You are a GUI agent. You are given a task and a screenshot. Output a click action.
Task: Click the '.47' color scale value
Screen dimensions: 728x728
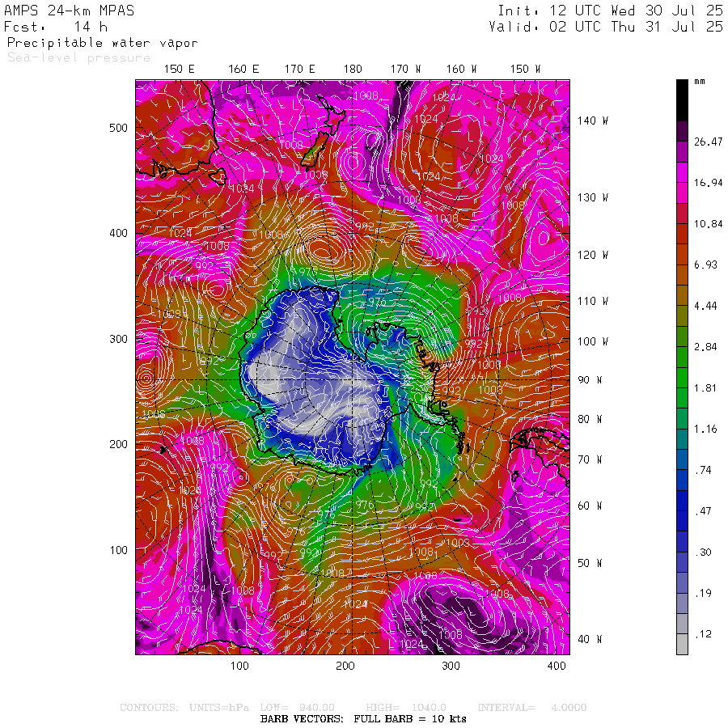(x=704, y=510)
